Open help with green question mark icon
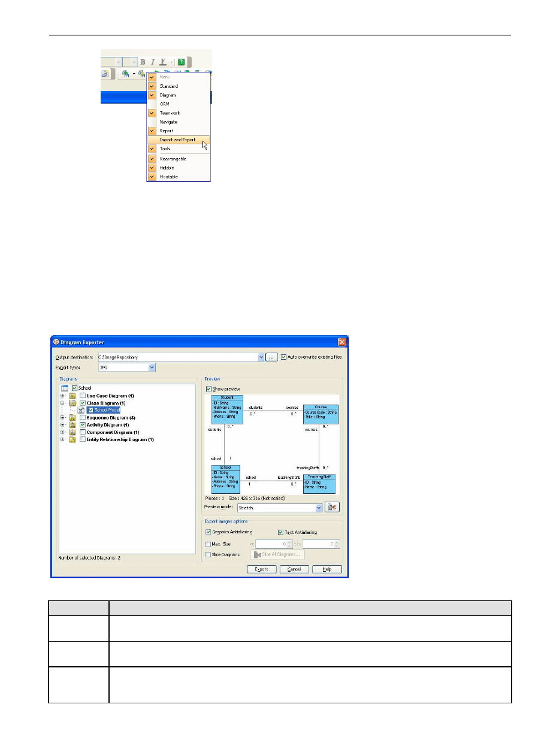Image resolution: width=535 pixels, height=756 pixels. (x=181, y=62)
